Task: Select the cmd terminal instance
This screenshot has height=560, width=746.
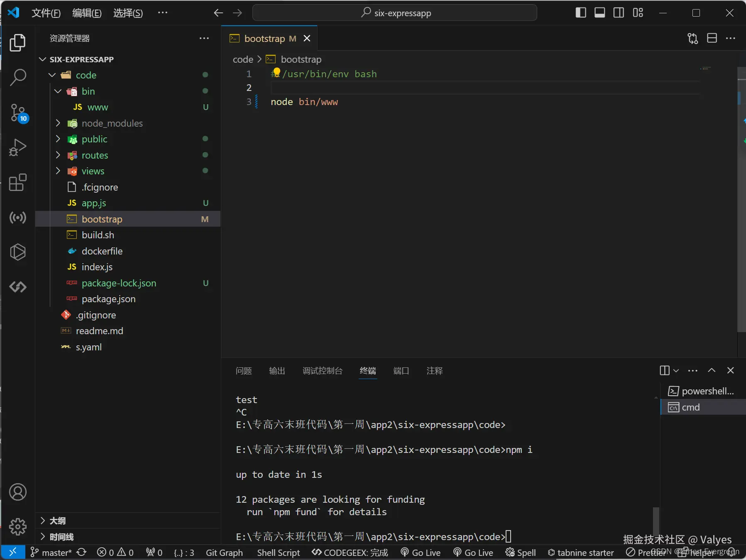Action: click(x=702, y=407)
